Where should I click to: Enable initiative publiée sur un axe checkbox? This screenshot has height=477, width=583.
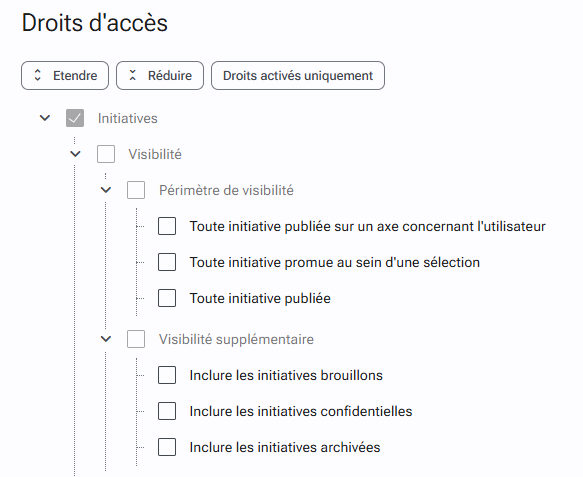pos(167,226)
